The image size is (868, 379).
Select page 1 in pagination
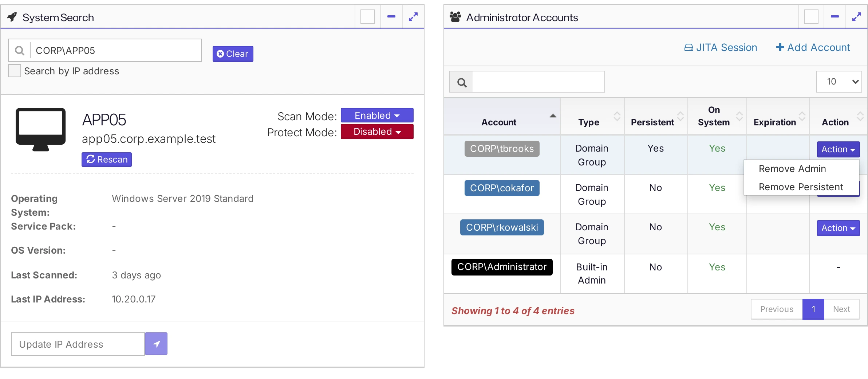813,309
